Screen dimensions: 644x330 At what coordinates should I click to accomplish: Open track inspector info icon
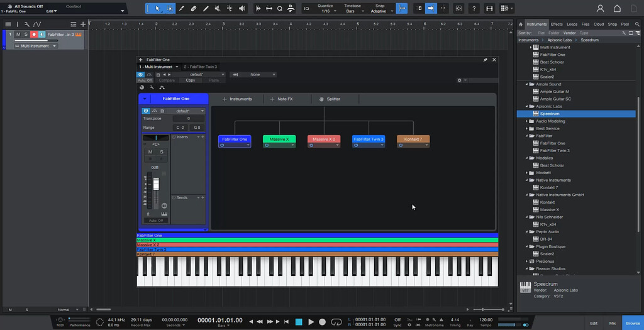pyautogui.click(x=18, y=25)
